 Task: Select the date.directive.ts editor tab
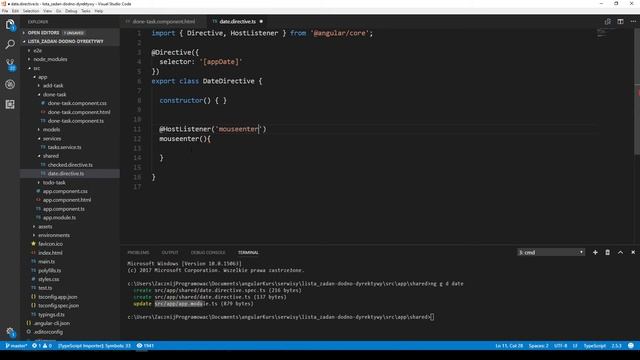tap(238, 22)
